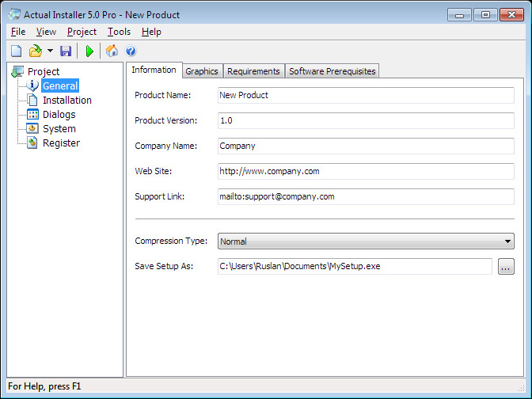
Task: Select the System tree item
Action: click(59, 128)
